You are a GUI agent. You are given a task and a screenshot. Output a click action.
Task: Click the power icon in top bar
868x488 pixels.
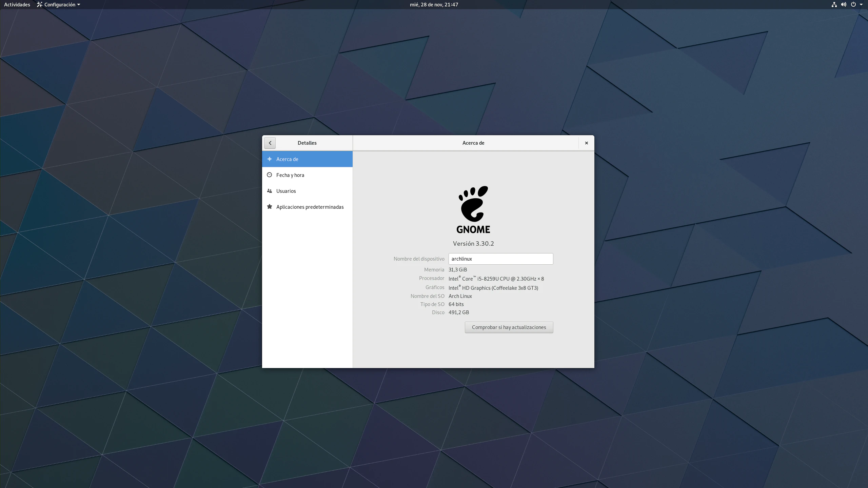[853, 4]
